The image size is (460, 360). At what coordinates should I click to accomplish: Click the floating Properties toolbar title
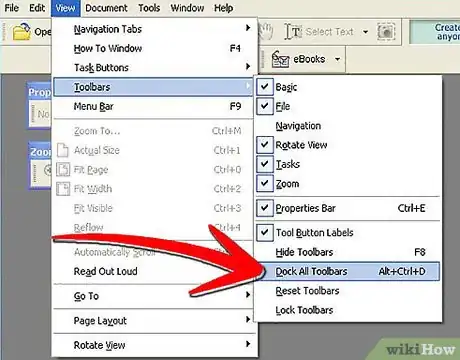coord(40,92)
